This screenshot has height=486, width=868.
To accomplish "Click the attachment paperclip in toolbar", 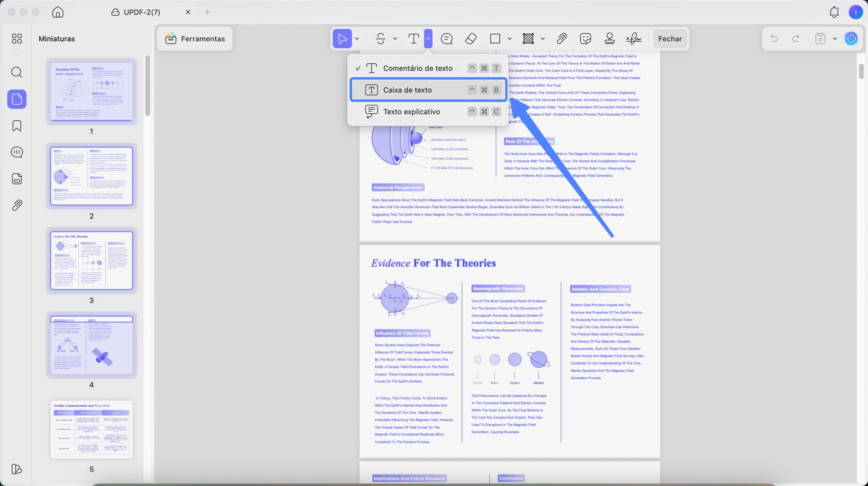I will pos(562,39).
